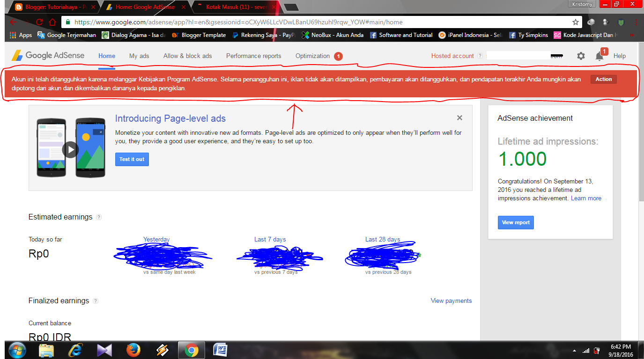The width and height of the screenshot is (644, 359).
Task: Reload the page in Chrome
Action: click(40, 22)
